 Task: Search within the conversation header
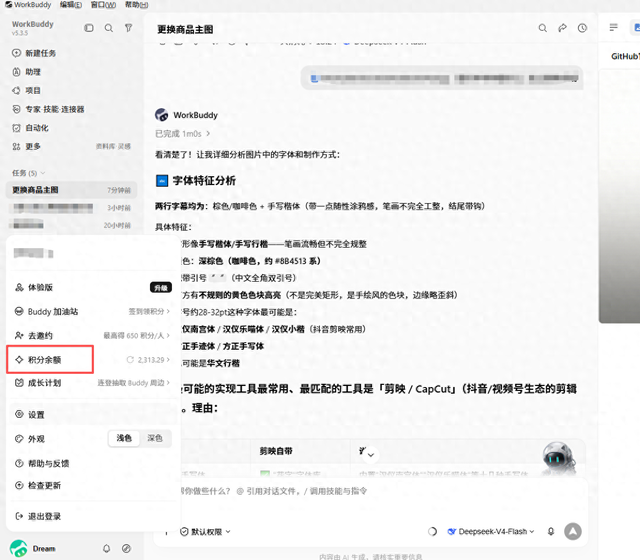[542, 28]
